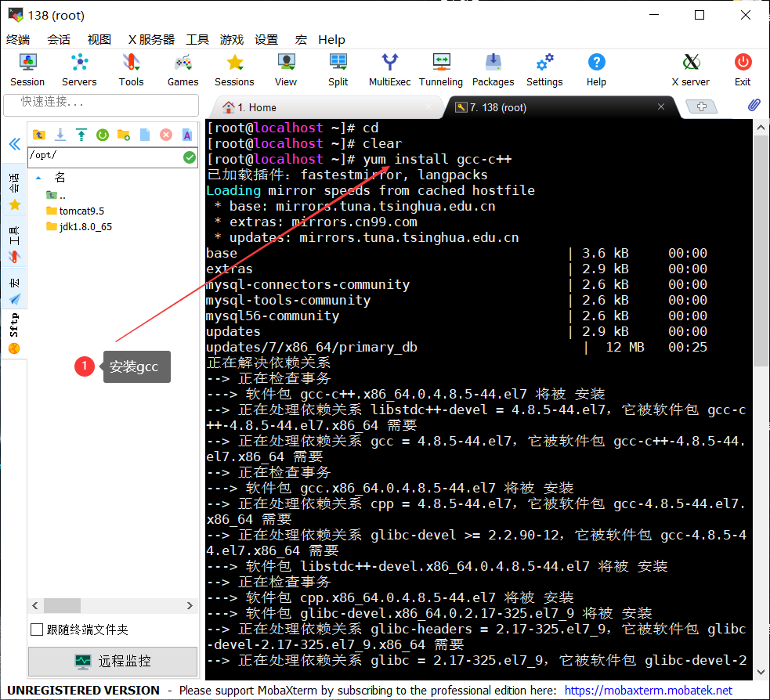Open the 会话 sidebar tab
Viewport: 770px width, 700px height.
(x=15, y=191)
